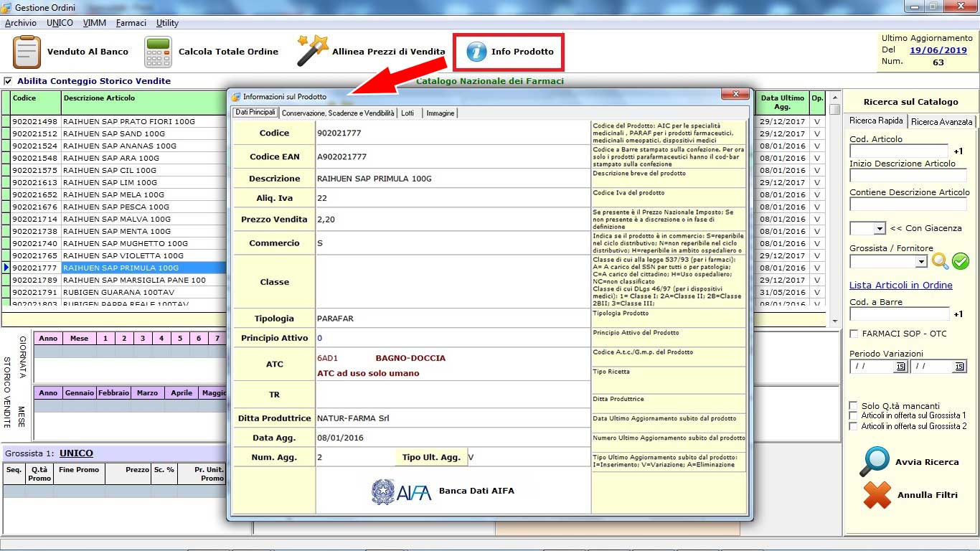This screenshot has width=980, height=551.
Task: Click the Annulla Filtri label
Action: click(x=928, y=495)
